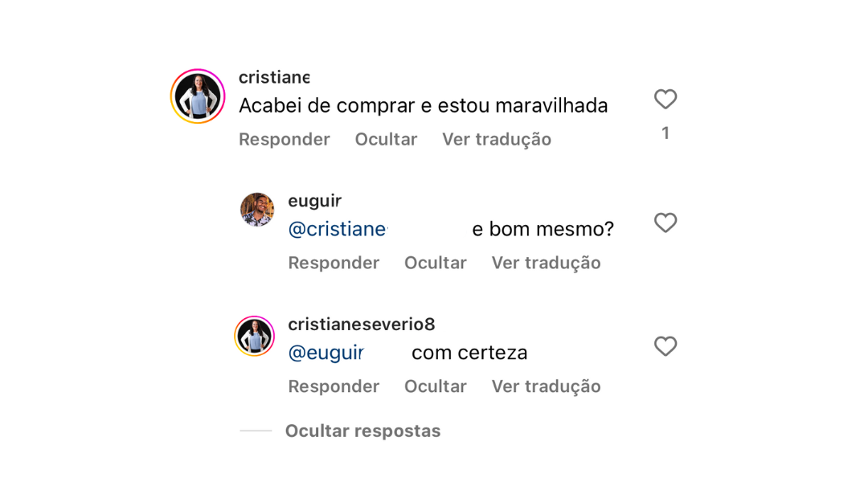Collapse replies with Ocultar respostas
Viewport: 868px width, 482px height.
tap(362, 431)
